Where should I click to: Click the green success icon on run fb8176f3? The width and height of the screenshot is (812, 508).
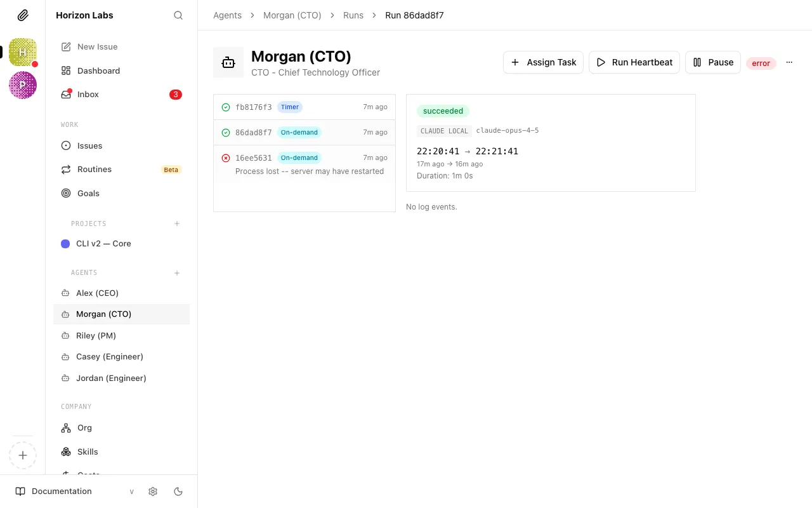pos(226,107)
